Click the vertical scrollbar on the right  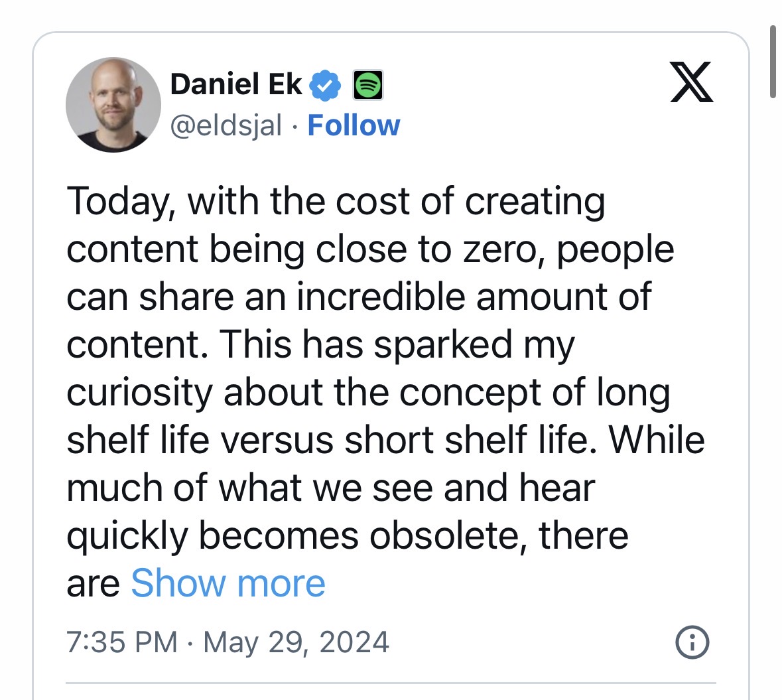(x=773, y=62)
